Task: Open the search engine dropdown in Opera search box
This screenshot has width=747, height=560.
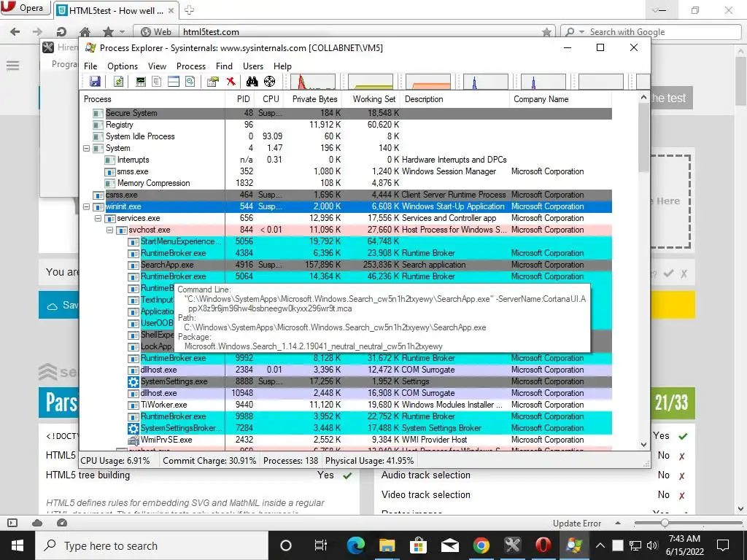Action: (581, 32)
